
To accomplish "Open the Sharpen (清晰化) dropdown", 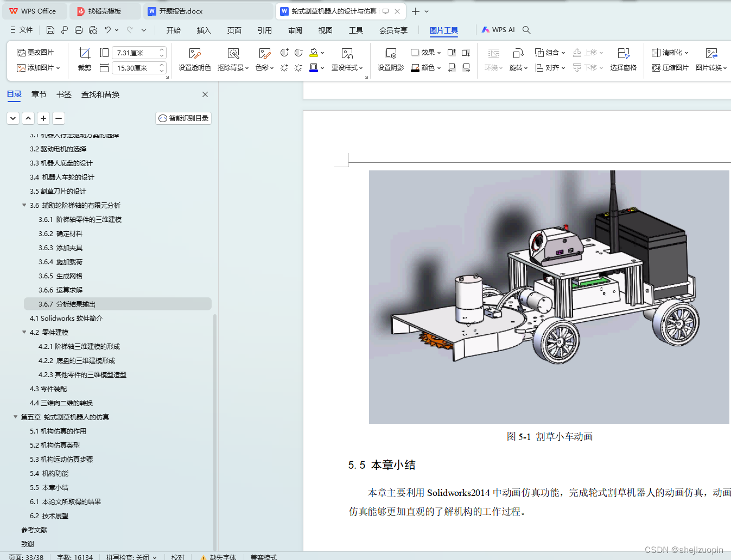I will [670, 53].
